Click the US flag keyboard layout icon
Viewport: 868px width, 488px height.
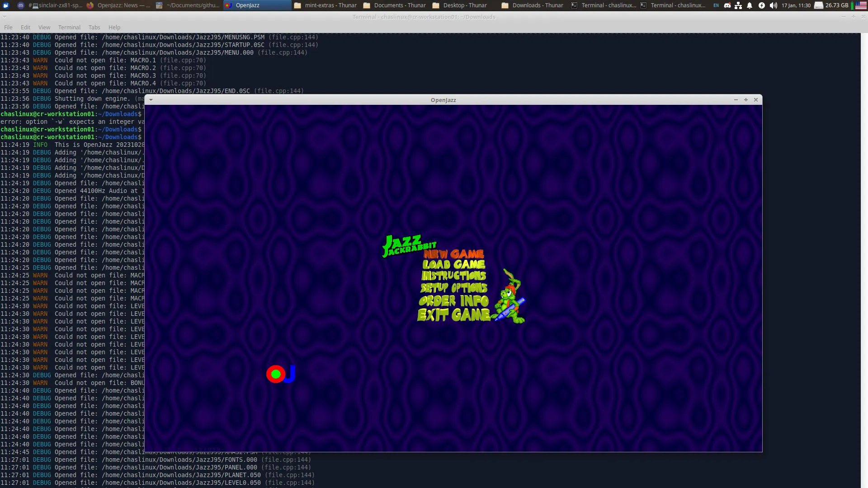tap(861, 5)
